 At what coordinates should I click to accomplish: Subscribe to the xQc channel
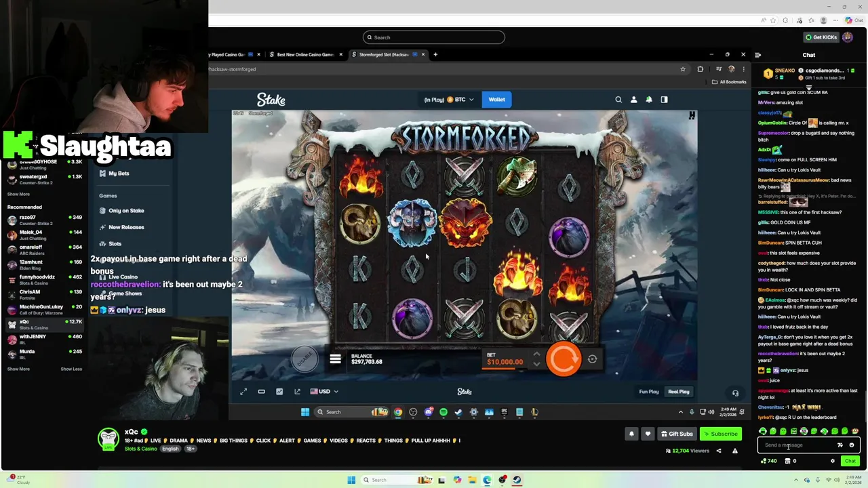click(x=720, y=434)
